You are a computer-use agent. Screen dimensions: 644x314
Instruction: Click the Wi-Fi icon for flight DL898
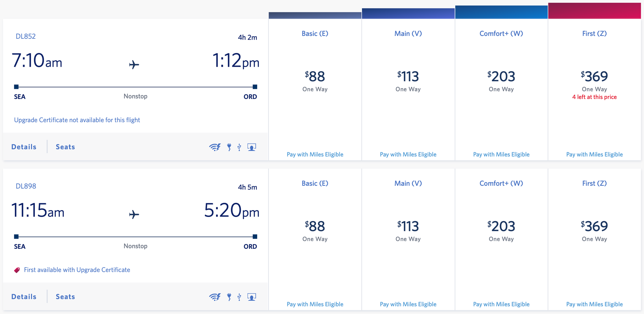215,296
